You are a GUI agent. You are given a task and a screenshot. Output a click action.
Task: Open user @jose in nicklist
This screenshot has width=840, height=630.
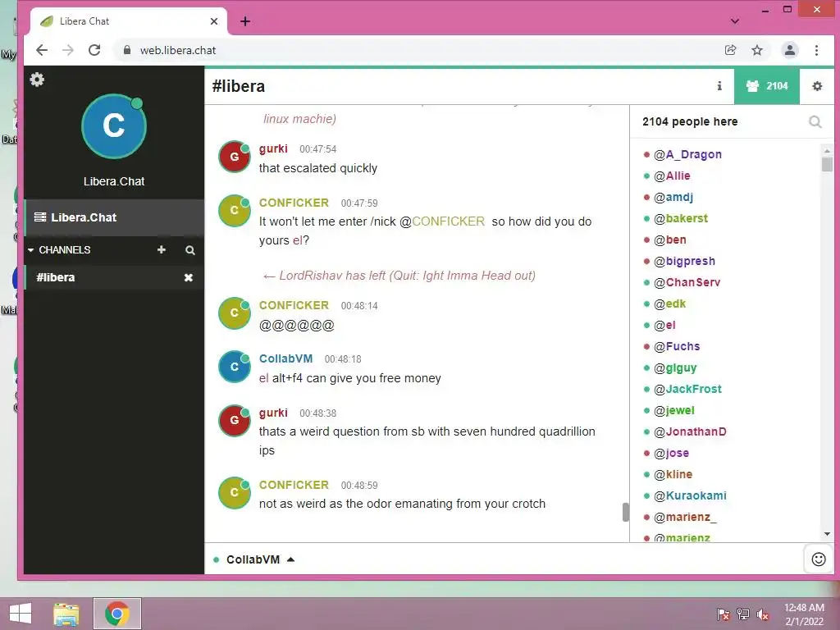tap(671, 453)
